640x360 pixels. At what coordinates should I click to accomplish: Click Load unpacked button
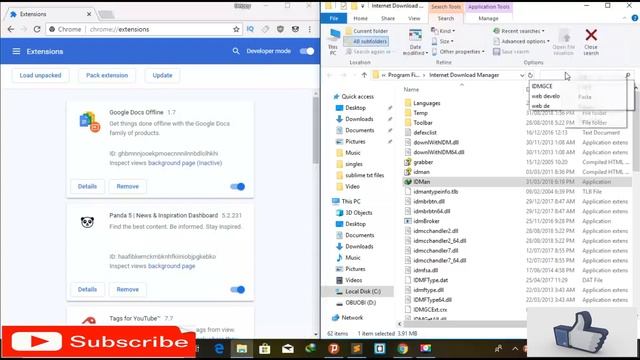click(x=40, y=76)
